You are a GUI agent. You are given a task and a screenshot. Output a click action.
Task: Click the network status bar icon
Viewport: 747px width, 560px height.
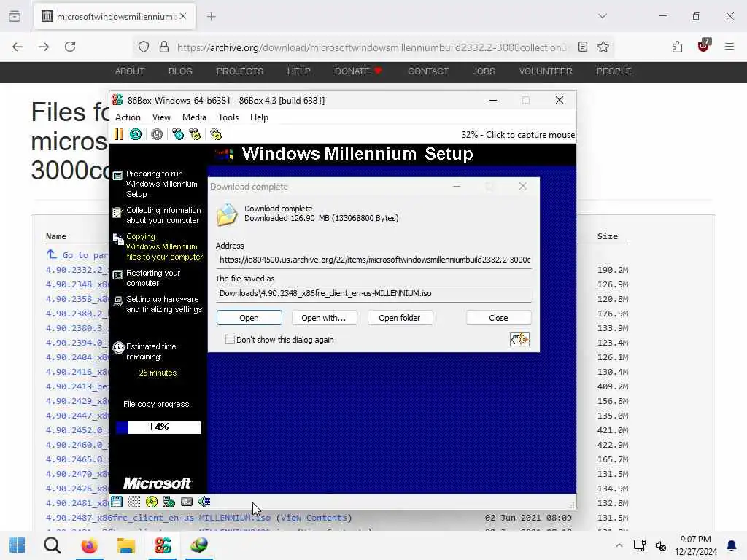(x=169, y=502)
